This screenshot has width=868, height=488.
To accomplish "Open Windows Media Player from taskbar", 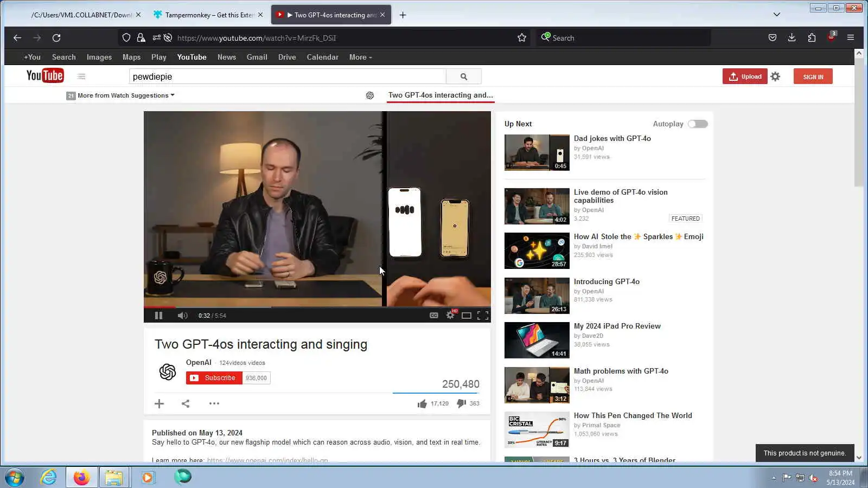I will (x=148, y=477).
